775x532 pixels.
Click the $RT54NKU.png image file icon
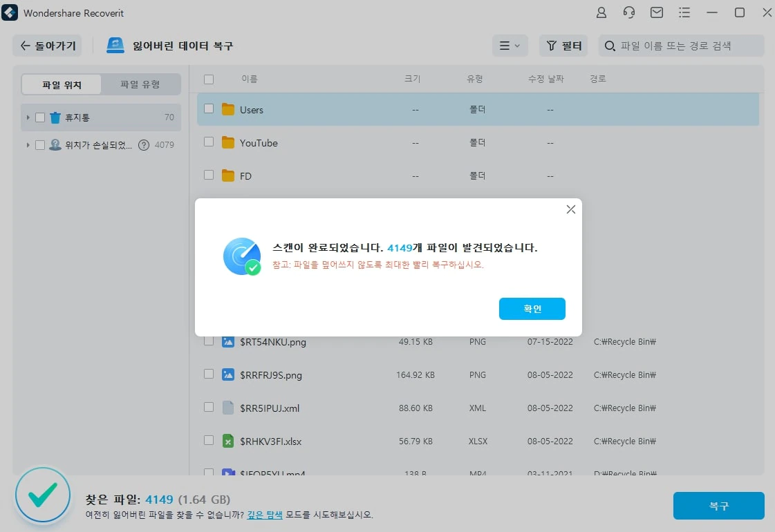pyautogui.click(x=228, y=341)
